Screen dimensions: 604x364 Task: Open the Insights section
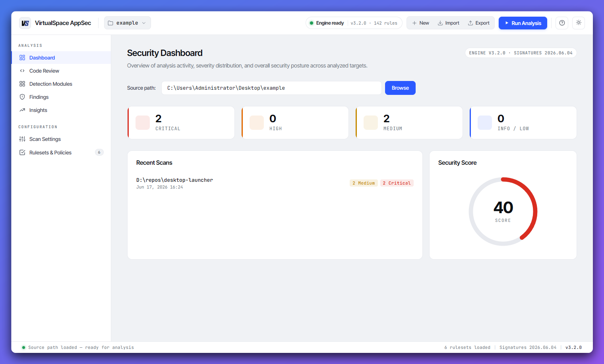61,110
